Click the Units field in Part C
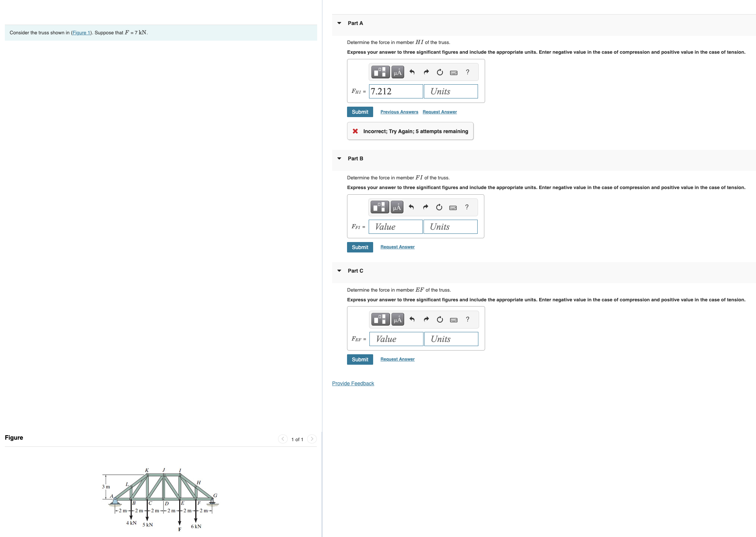This screenshot has width=756, height=537. coord(451,339)
